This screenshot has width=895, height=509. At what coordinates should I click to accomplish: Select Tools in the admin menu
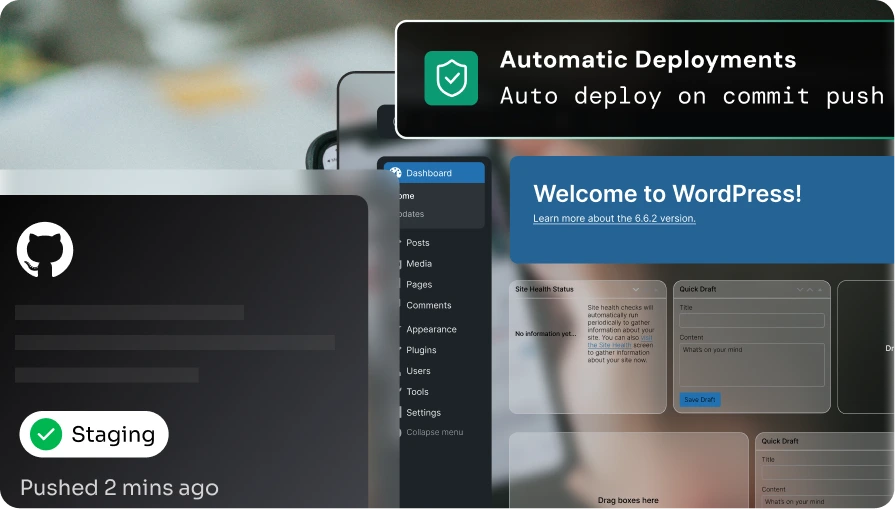[x=417, y=391]
